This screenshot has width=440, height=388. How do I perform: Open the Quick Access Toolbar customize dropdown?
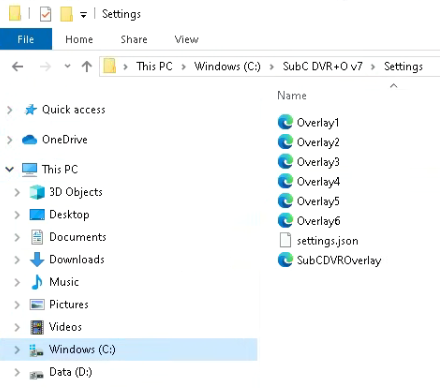coord(83,15)
